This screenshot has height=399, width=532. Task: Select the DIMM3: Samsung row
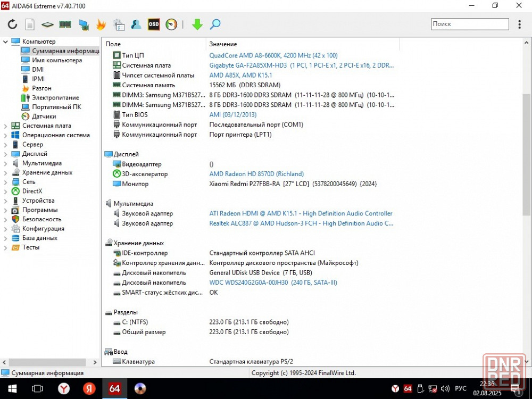[251, 95]
